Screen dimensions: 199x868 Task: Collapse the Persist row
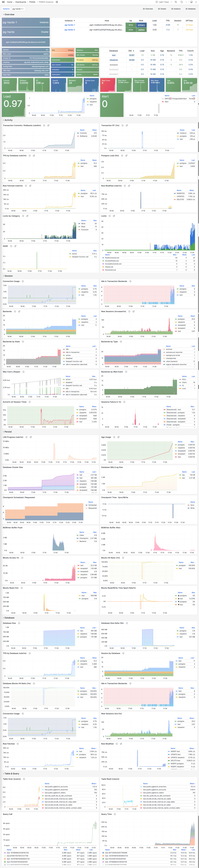pyautogui.click(x=8, y=432)
